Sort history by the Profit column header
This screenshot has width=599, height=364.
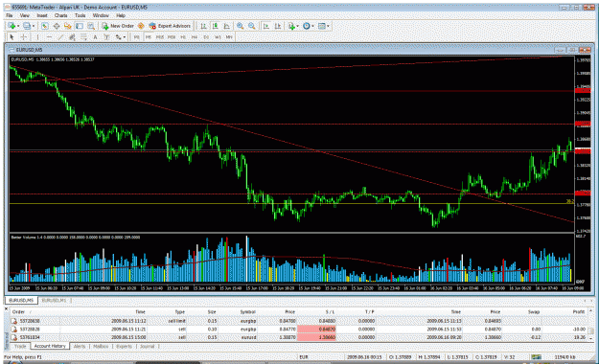578,312
